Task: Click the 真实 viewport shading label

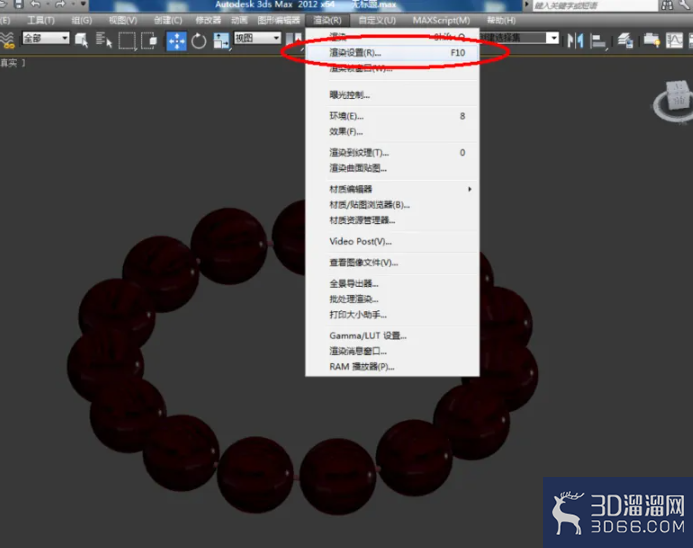Action: (x=9, y=63)
